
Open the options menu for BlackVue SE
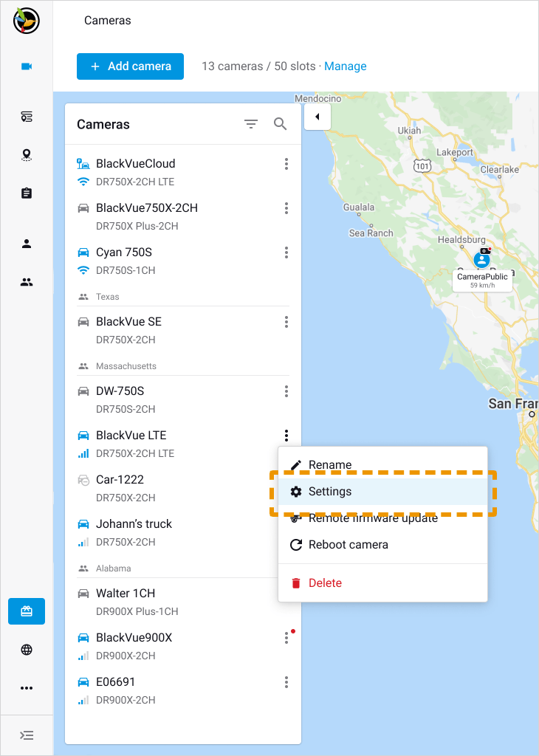point(286,322)
